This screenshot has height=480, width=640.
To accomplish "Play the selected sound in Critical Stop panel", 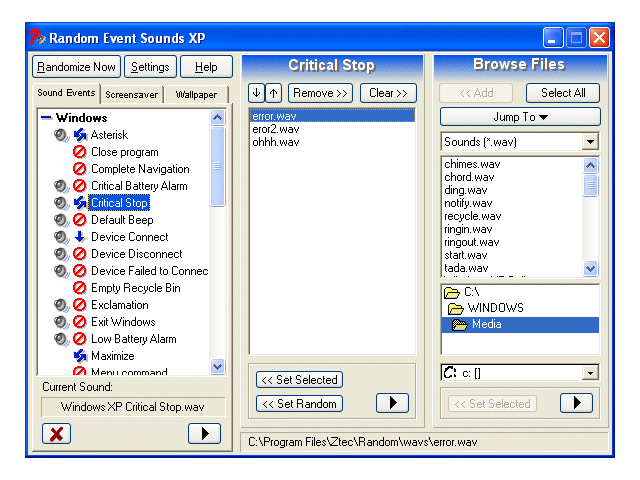I will (x=392, y=403).
